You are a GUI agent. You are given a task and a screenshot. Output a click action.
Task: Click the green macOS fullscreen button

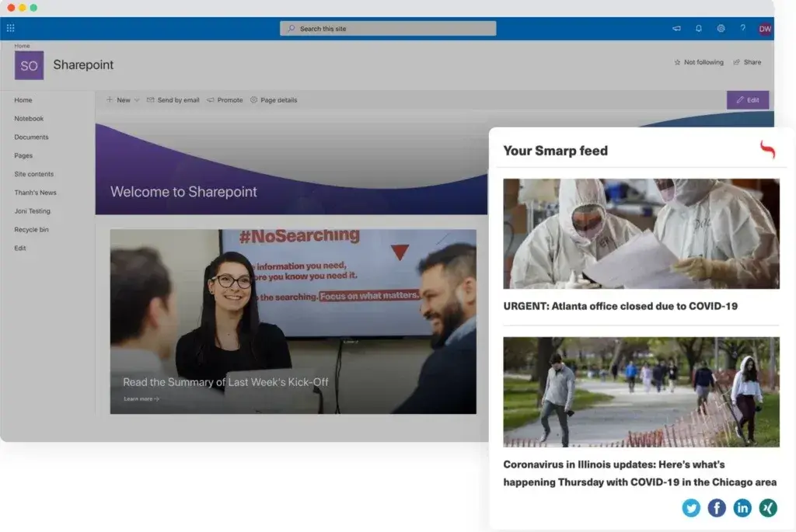[33, 8]
